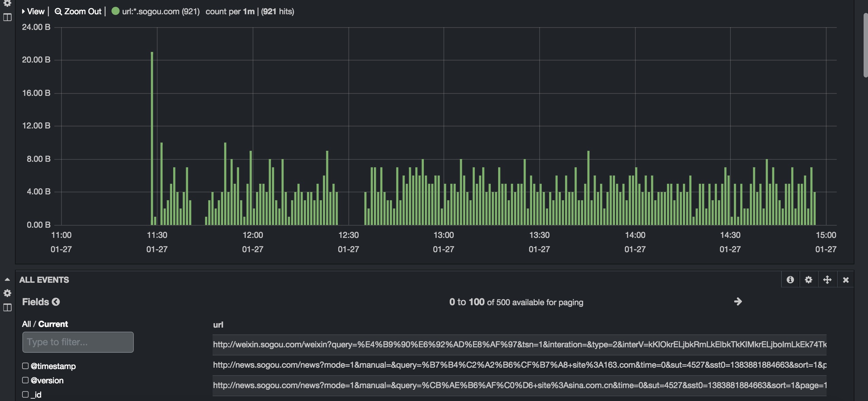Click the events row column-layout icon

click(x=7, y=308)
